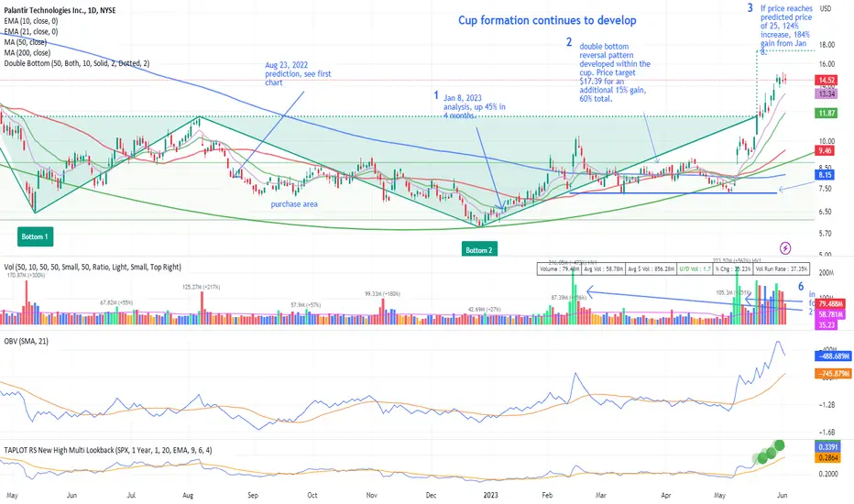Click the purple 58.781M volume label
The height and width of the screenshot is (504, 854).
point(830,315)
